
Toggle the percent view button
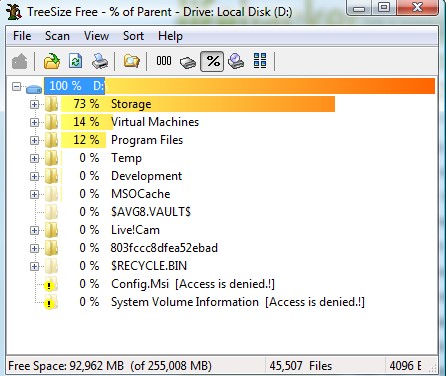coord(212,61)
